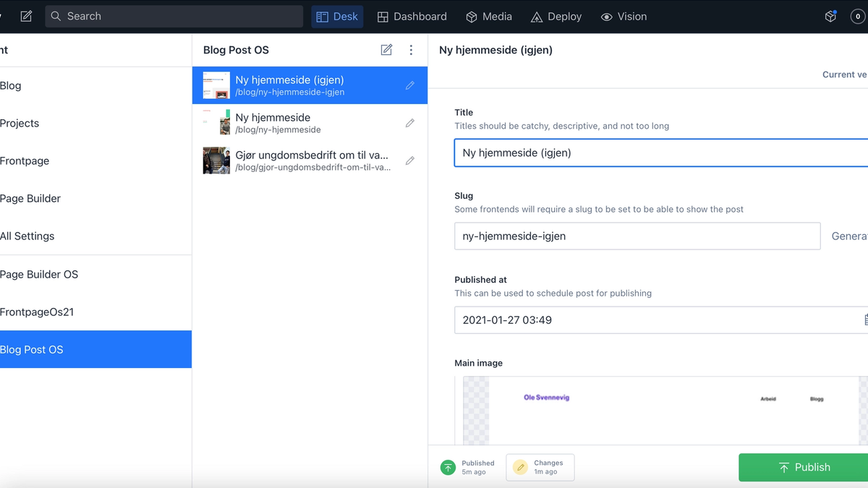Click the Generate slug button

849,236
